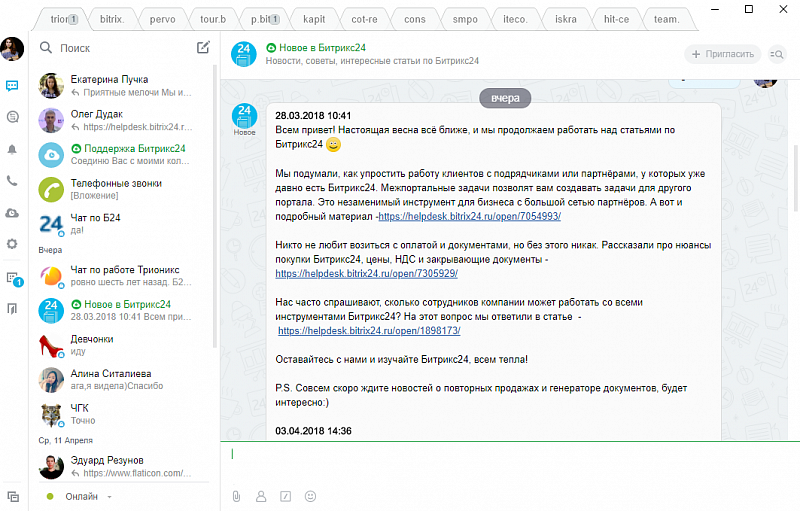Switch to the tour.b tab
800x511 pixels.
(x=213, y=19)
